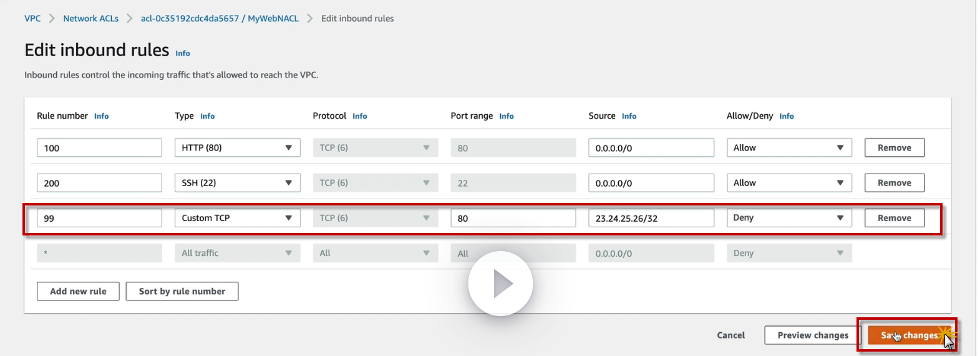Sort rules by rule number
The width and height of the screenshot is (980, 356).
(182, 291)
